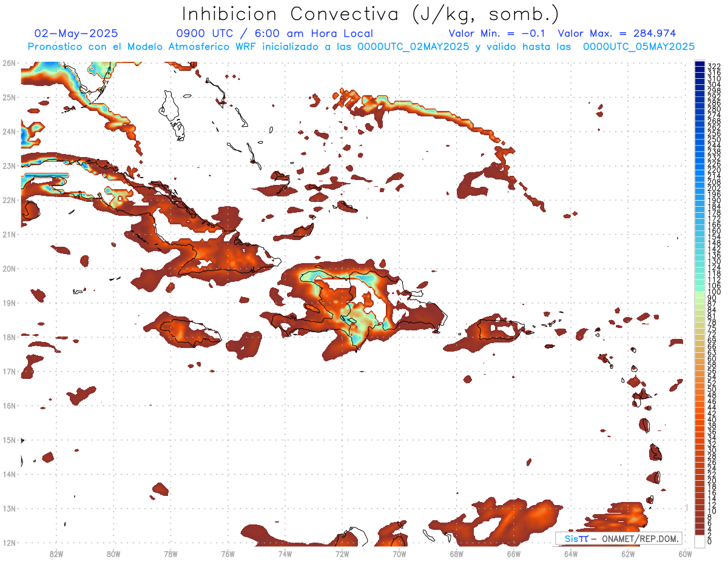Click the title 'Inhibicion Convectiva (J/kg, somb.)'
Viewport: 728px width, 562px height.
(371, 14)
